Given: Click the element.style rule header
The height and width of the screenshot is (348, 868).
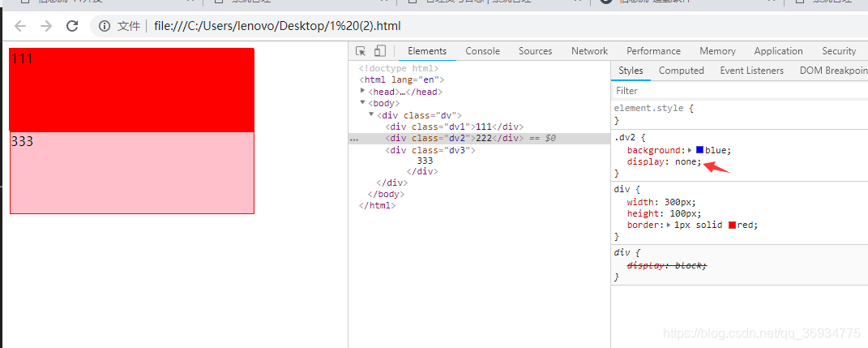Looking at the screenshot, I should tap(654, 108).
